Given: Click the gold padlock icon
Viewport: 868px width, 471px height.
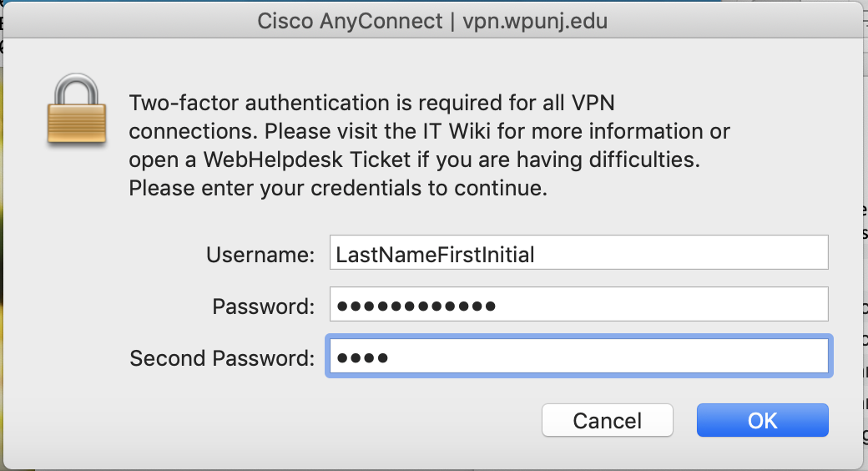Looking at the screenshot, I should pyautogui.click(x=77, y=111).
